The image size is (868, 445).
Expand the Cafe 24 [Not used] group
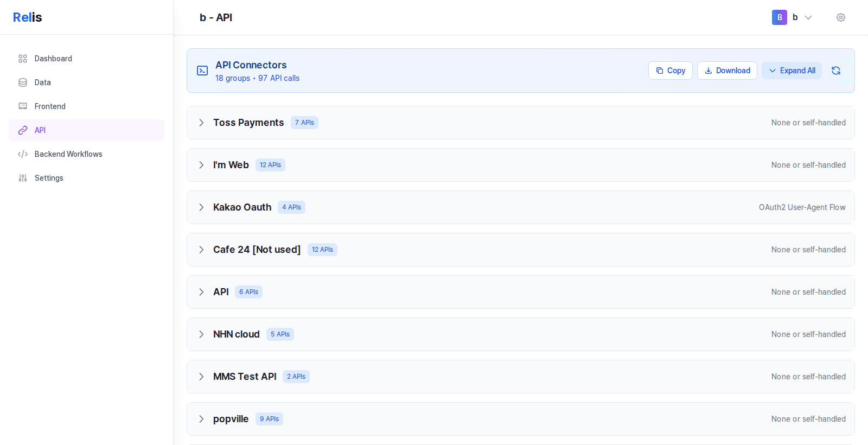click(x=201, y=250)
